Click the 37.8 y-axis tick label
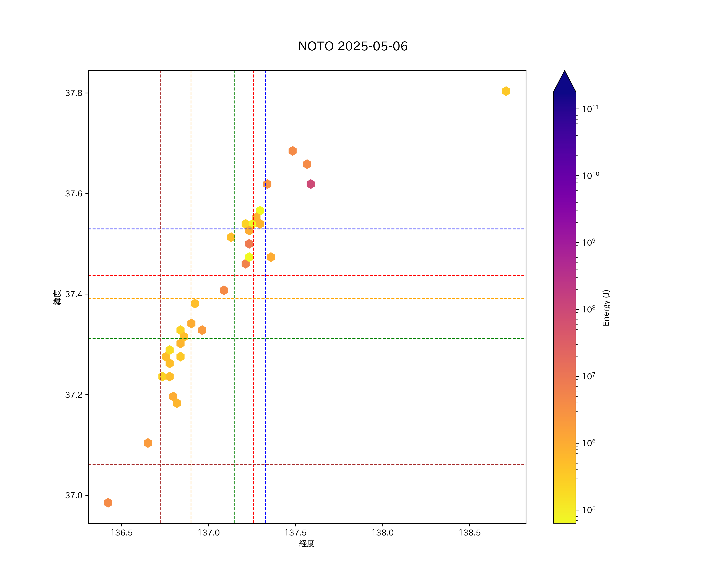Screen dimensions: 706x588 (x=74, y=93)
